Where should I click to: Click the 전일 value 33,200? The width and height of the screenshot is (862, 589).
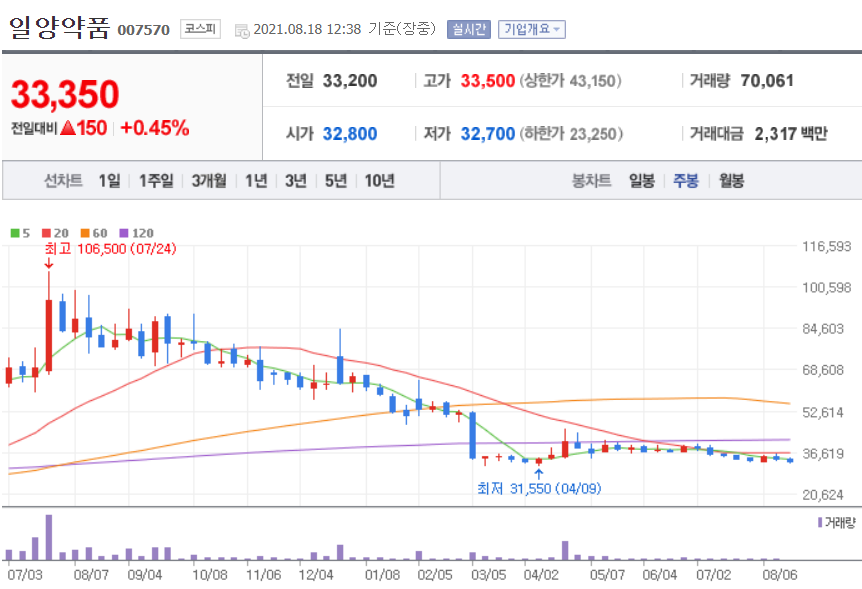click(x=350, y=81)
